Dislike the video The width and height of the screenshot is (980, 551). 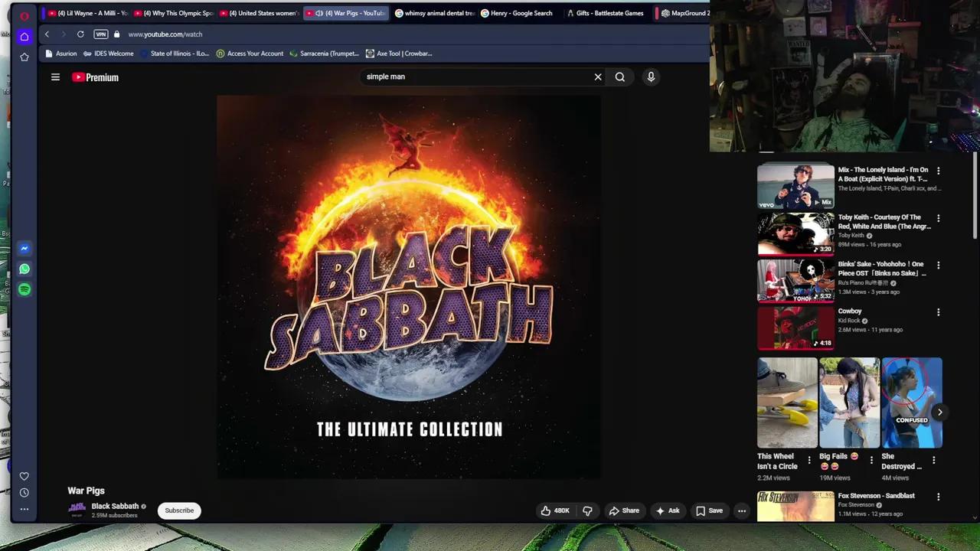pyautogui.click(x=587, y=510)
